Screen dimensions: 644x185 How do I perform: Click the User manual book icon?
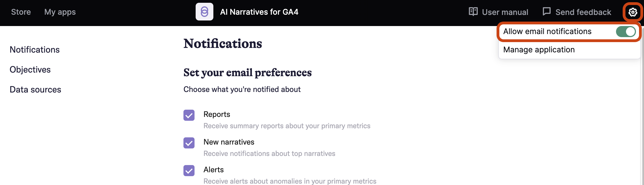pyautogui.click(x=473, y=12)
